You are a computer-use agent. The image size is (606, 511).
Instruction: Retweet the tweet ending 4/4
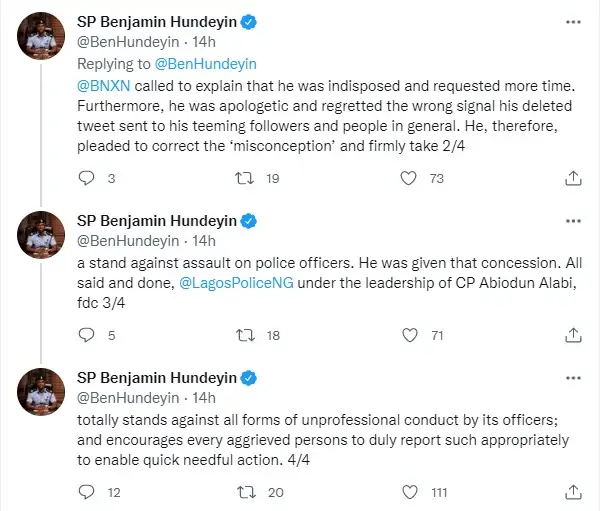(242, 492)
